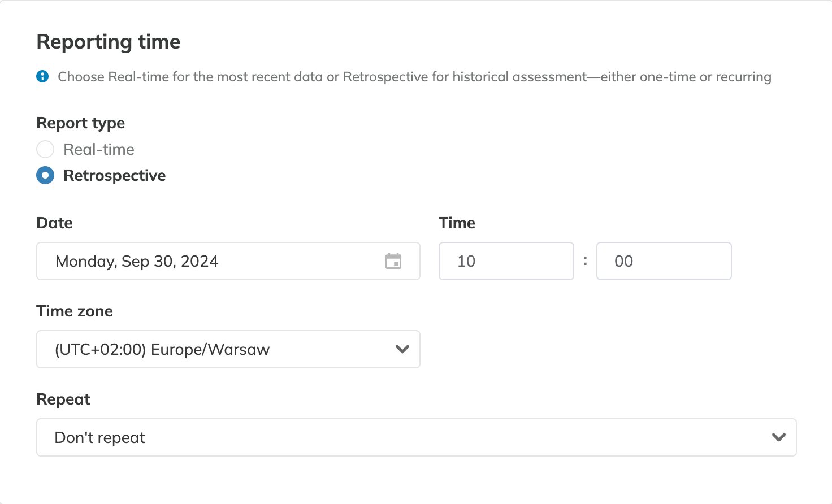Select the Real-time radio button
The image size is (832, 504).
click(45, 149)
